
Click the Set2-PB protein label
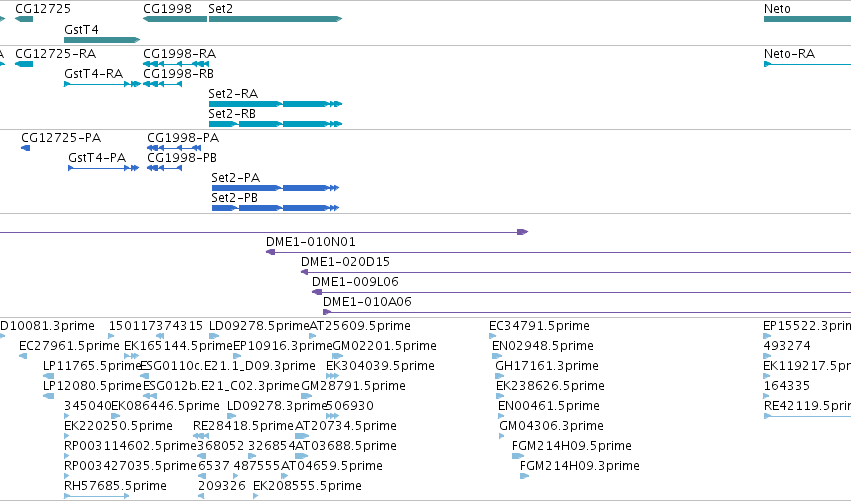click(234, 198)
